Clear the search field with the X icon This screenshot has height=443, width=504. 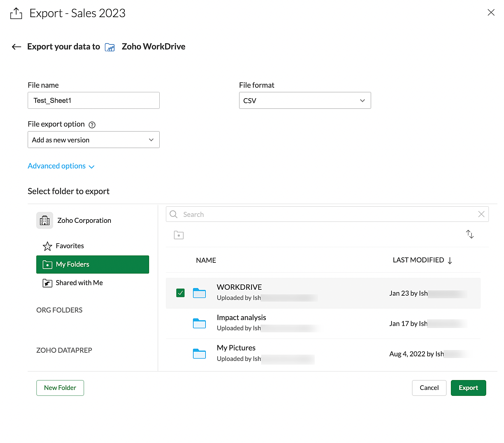(481, 214)
